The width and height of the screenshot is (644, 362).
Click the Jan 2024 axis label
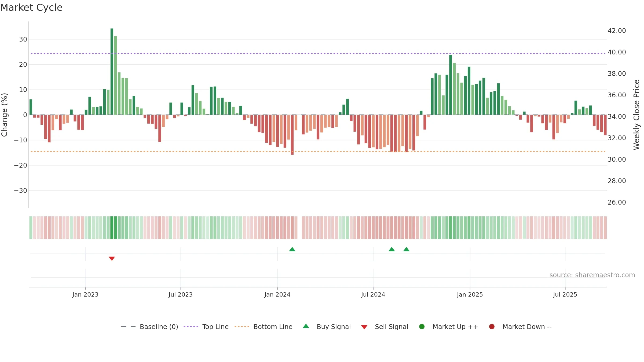tap(277, 294)
